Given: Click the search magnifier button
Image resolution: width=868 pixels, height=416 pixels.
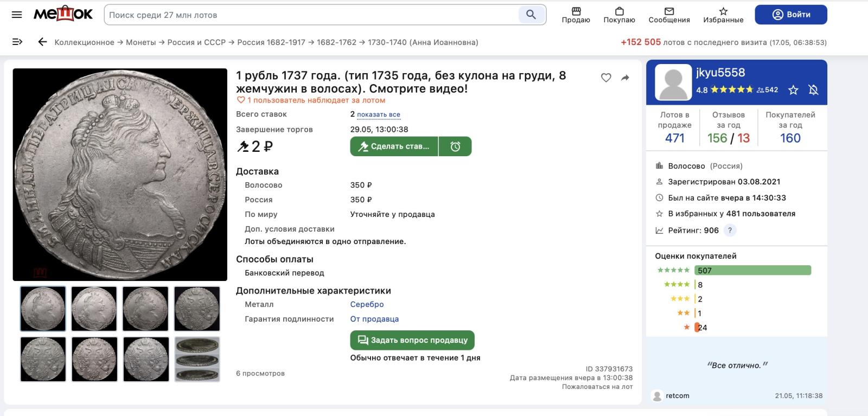Looking at the screenshot, I should click(x=531, y=15).
